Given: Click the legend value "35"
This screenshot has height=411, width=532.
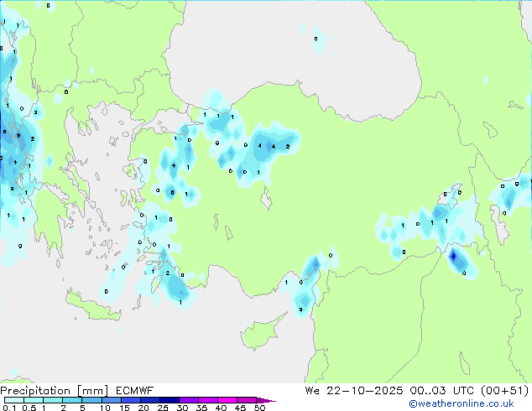Looking at the screenshot, I should pyautogui.click(x=201, y=408).
